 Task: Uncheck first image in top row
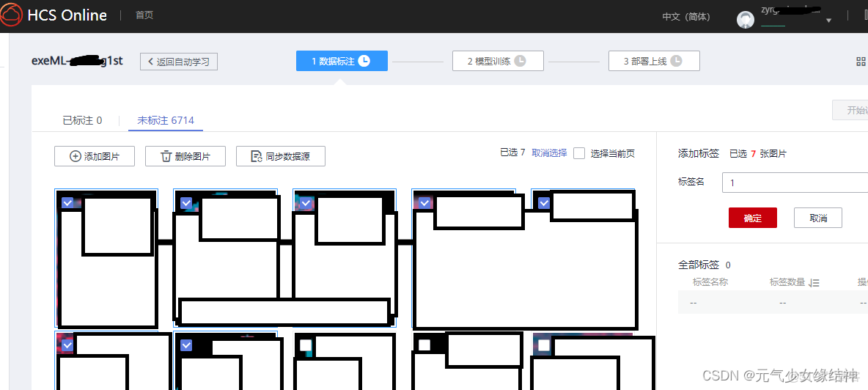(67, 203)
